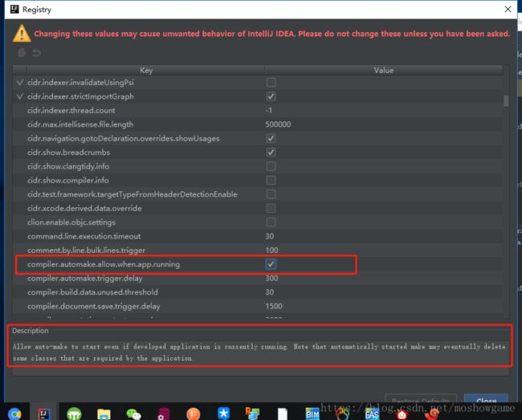
Task: Click the 100 value cell
Action: (271, 250)
